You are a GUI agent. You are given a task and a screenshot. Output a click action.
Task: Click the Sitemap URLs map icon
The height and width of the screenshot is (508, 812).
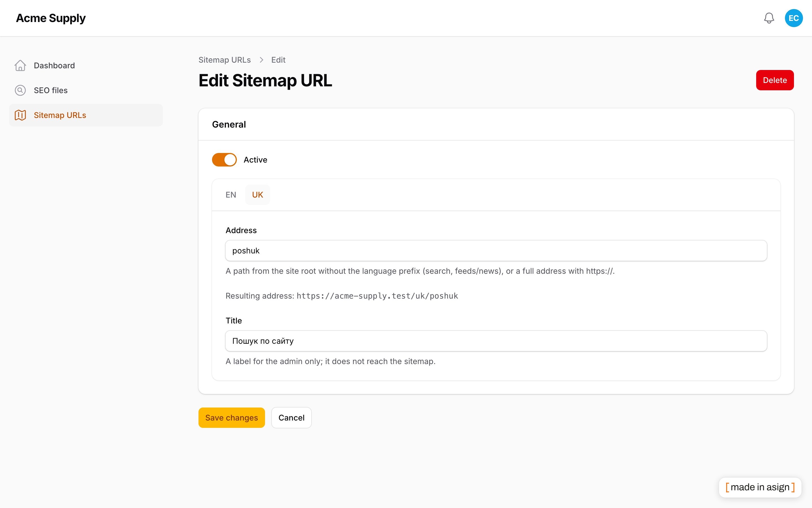20,115
